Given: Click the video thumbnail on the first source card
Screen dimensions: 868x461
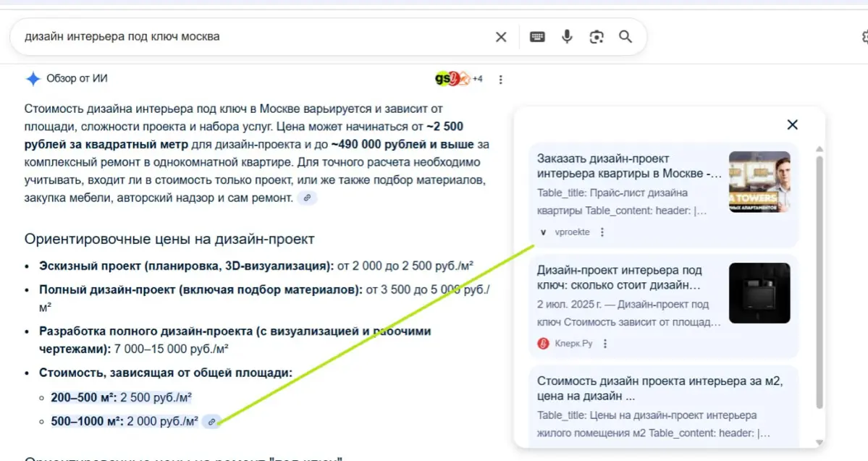Looking at the screenshot, I should point(759,181).
